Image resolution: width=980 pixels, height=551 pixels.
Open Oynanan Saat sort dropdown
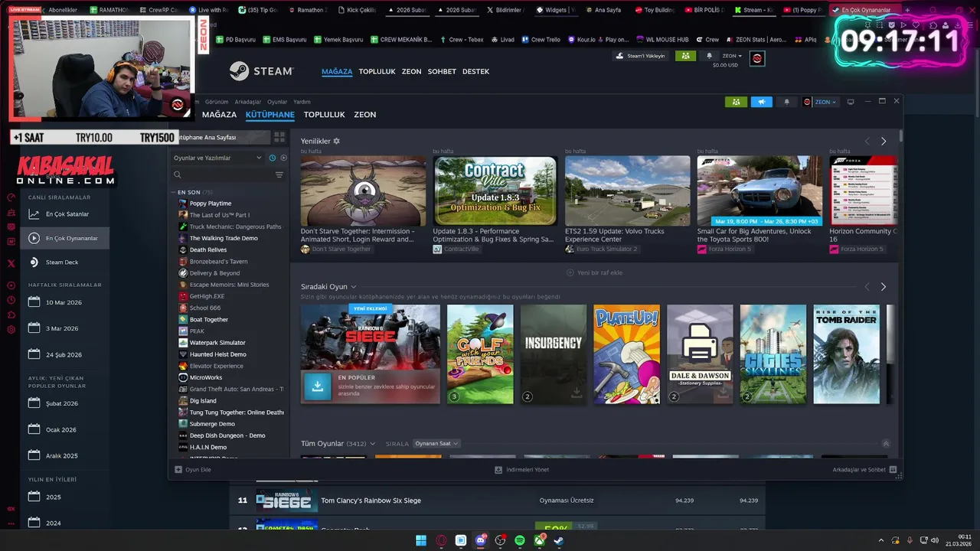coord(436,444)
